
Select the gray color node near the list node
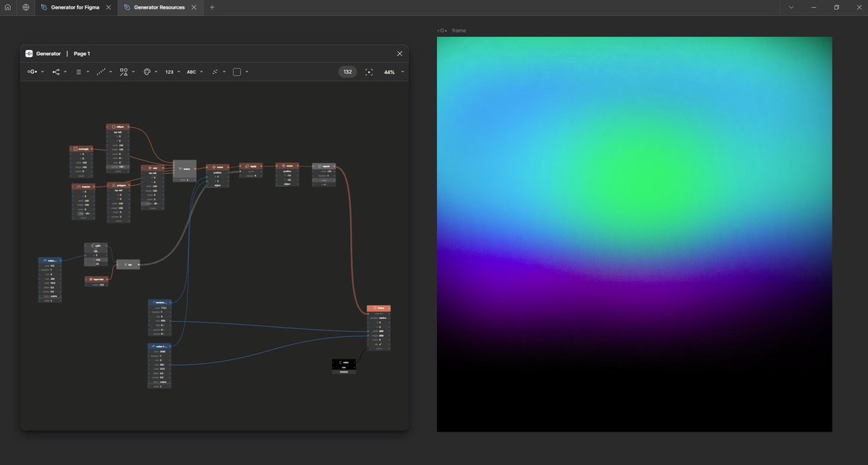(x=95, y=255)
